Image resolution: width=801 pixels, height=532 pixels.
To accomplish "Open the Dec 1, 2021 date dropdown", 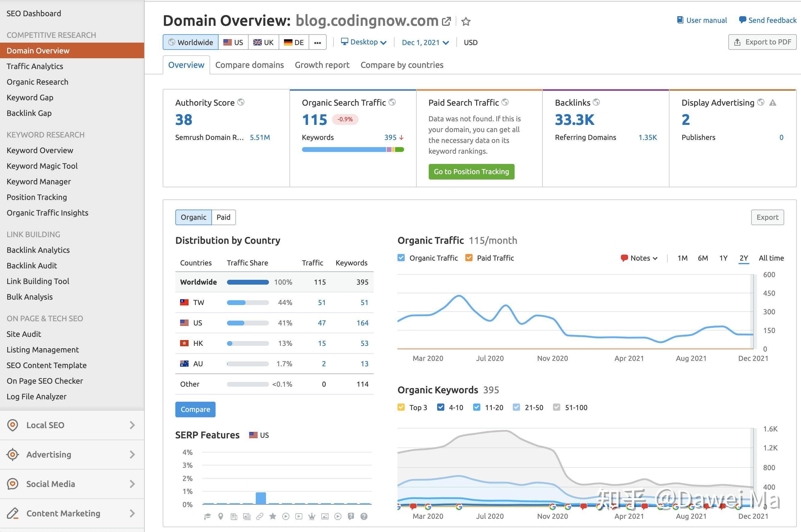I will coord(425,42).
